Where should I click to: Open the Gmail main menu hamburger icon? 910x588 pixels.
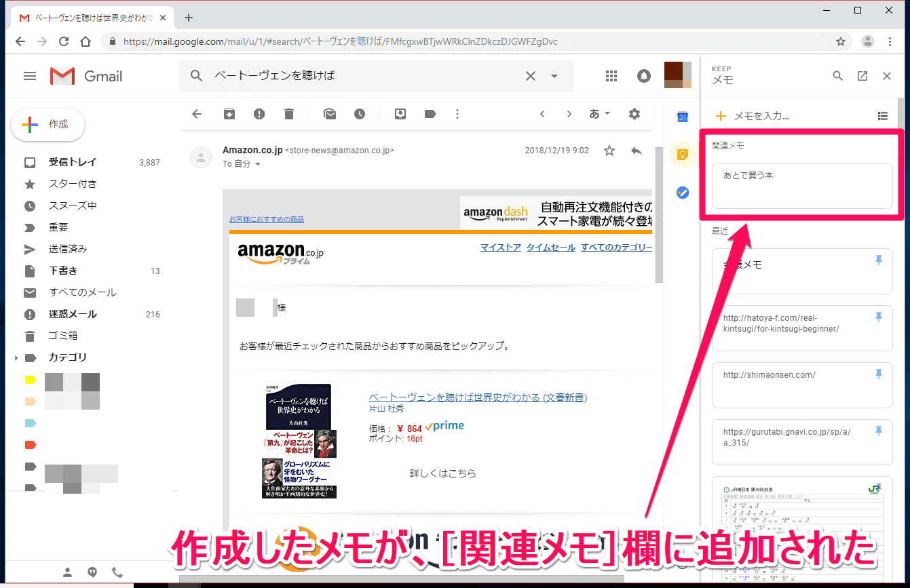pos(30,76)
